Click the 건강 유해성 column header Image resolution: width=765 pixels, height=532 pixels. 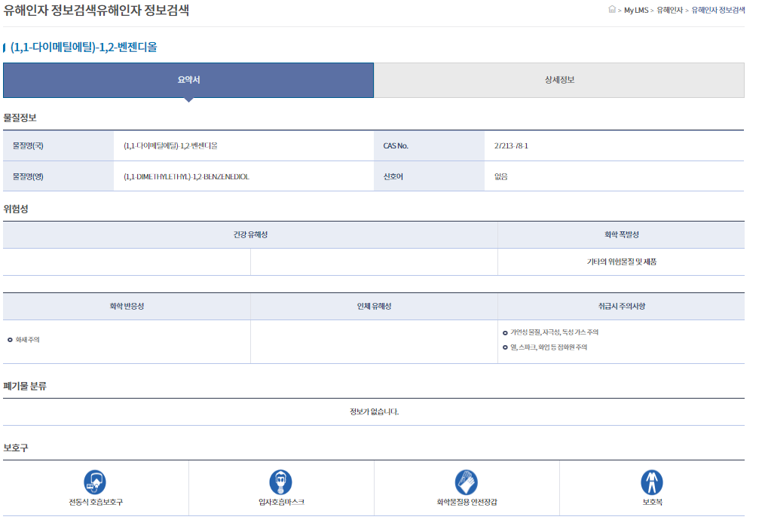[250, 235]
